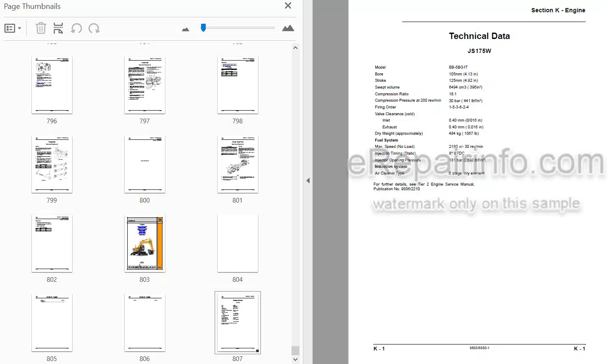Viewport: 607px width, 364px height.
Task: Open the thumbnail options menu
Action: (13, 28)
